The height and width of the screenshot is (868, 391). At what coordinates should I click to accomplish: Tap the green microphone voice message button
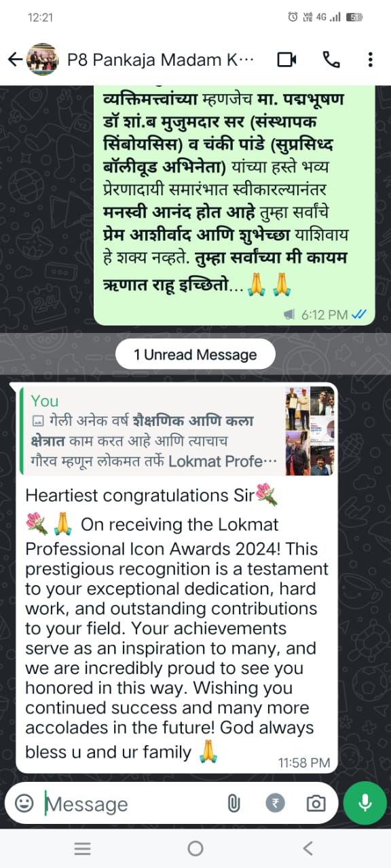[x=365, y=804]
